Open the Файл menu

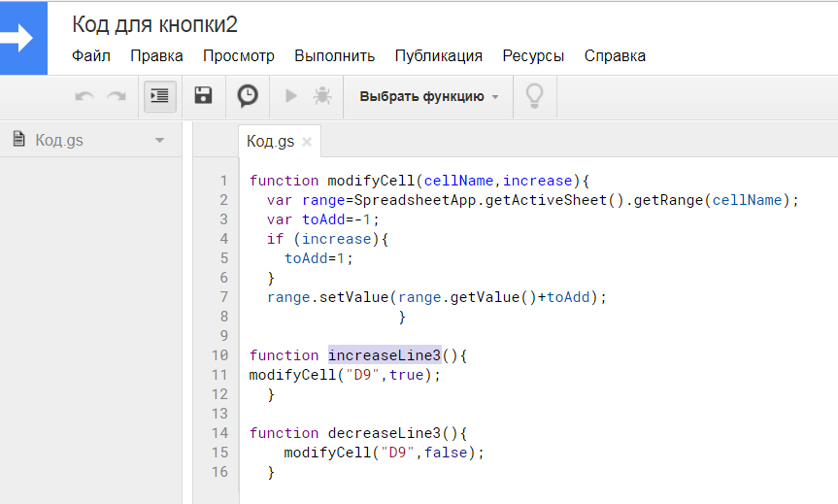pos(91,55)
